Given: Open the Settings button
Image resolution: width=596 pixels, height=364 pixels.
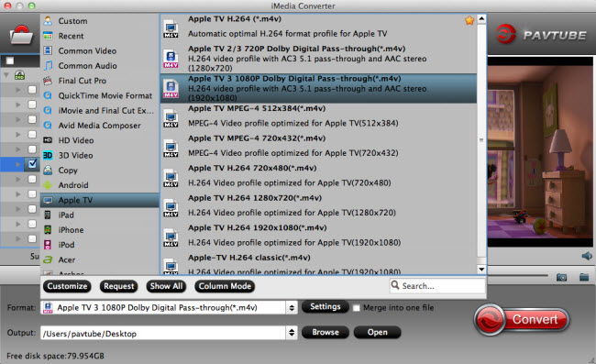Looking at the screenshot, I should click(x=325, y=306).
